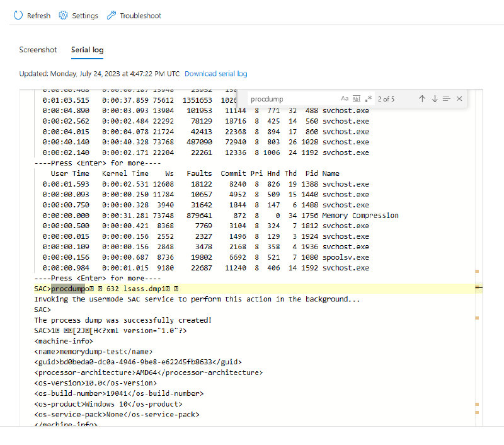Toggle Match Whole Word in find box

(x=357, y=99)
